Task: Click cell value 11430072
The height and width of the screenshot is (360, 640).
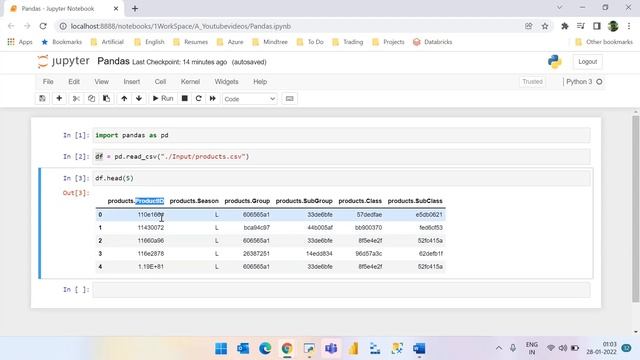Action: (x=151, y=227)
